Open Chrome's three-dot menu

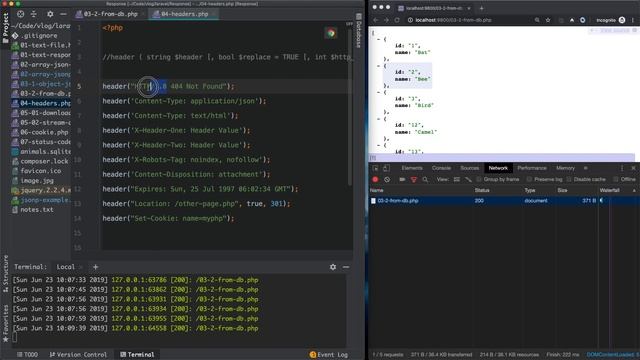tap(633, 20)
